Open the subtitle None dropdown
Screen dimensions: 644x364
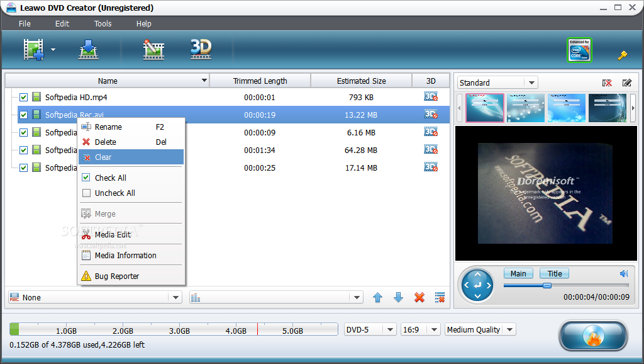click(x=175, y=297)
